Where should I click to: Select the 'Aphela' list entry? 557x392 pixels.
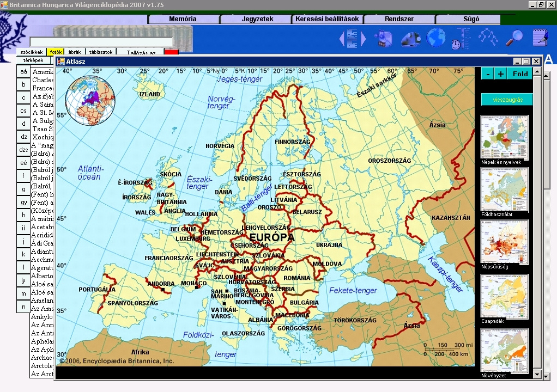coord(42,341)
